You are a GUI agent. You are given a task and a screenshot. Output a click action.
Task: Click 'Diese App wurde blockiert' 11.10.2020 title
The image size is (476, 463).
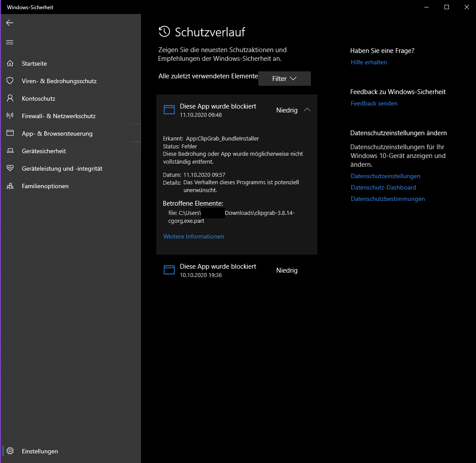click(218, 106)
